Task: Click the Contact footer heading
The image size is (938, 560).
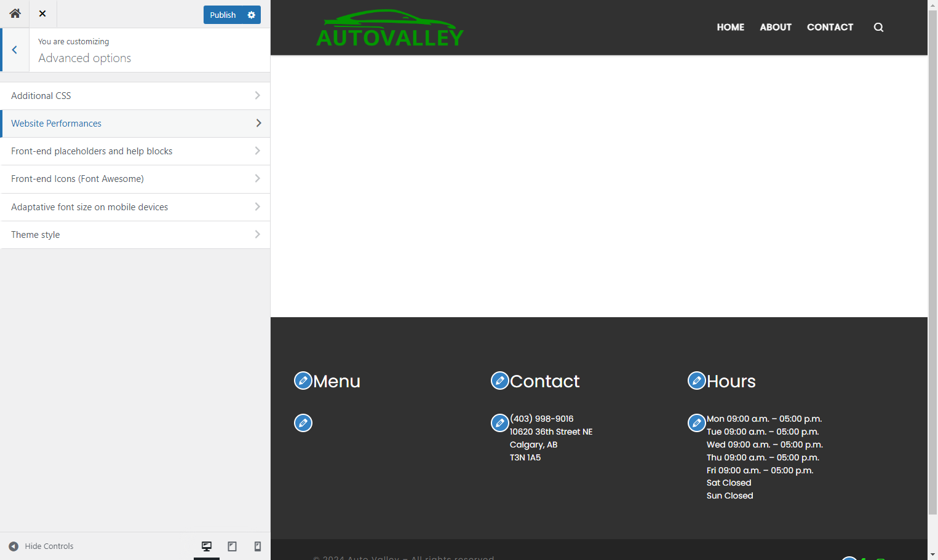Action: click(544, 381)
